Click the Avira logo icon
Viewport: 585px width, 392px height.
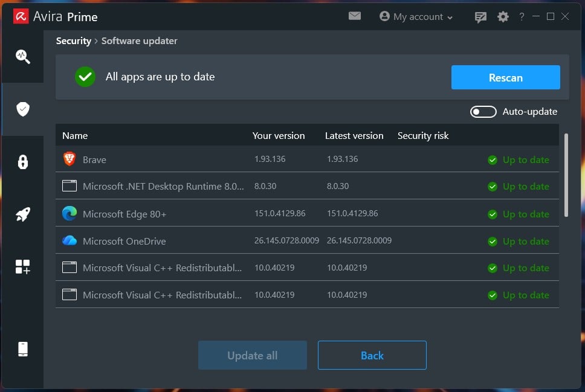[x=21, y=16]
